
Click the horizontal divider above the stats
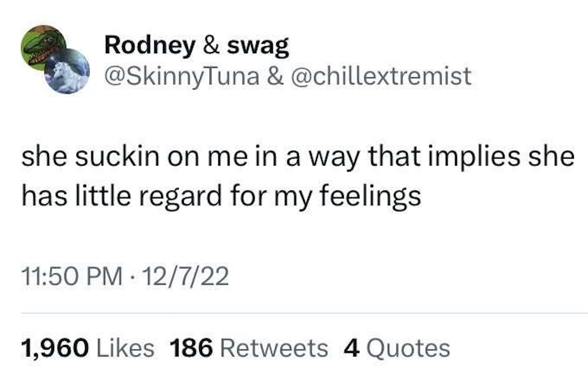pos(304,313)
